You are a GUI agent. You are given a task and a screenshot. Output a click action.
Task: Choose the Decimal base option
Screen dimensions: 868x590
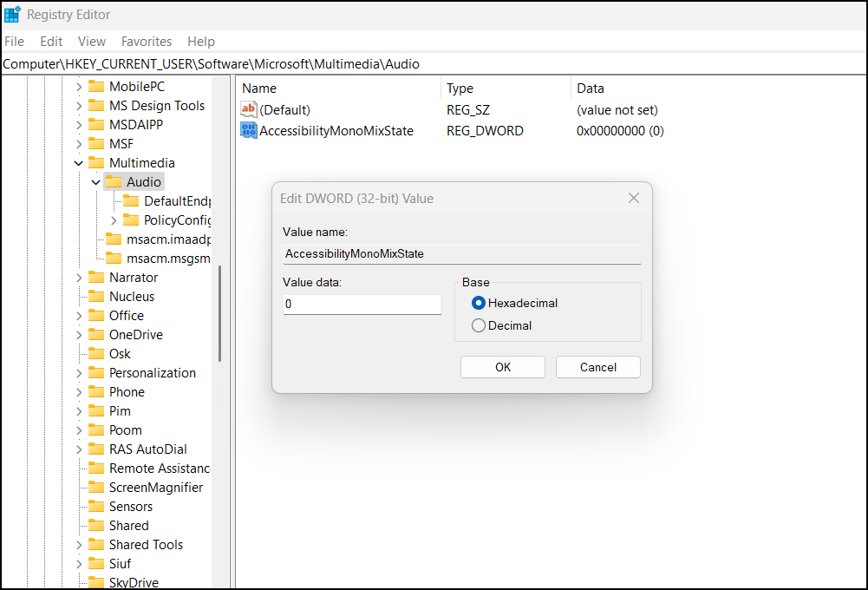478,325
